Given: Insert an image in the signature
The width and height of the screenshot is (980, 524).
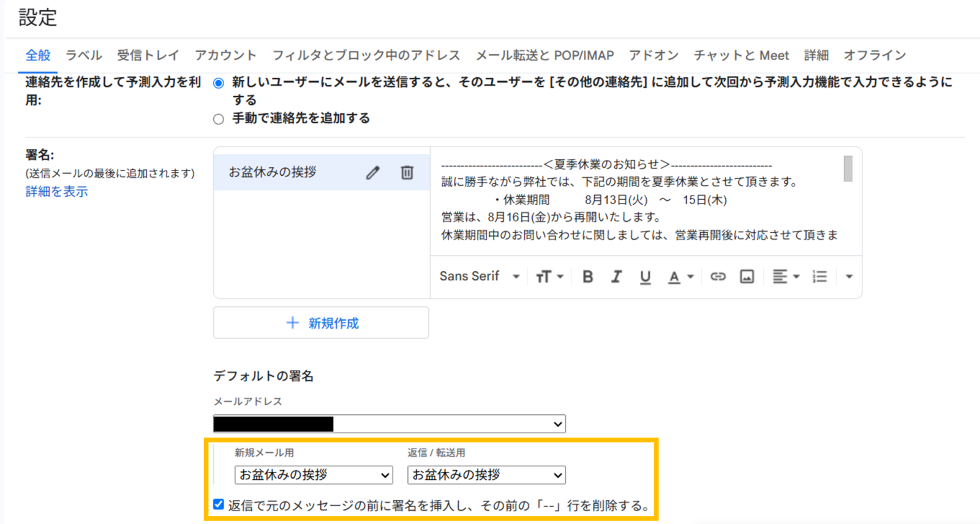Looking at the screenshot, I should pyautogui.click(x=747, y=276).
